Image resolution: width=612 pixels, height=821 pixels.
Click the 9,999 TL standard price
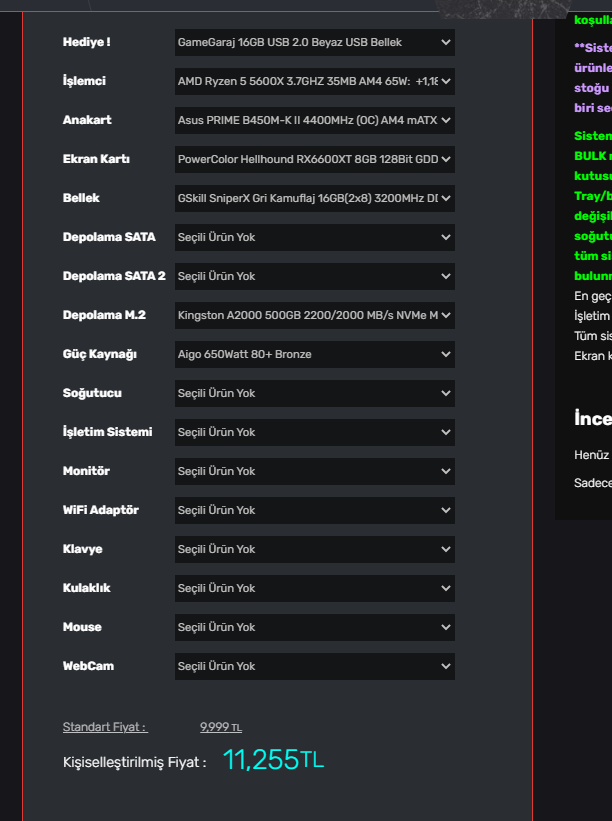pos(220,727)
